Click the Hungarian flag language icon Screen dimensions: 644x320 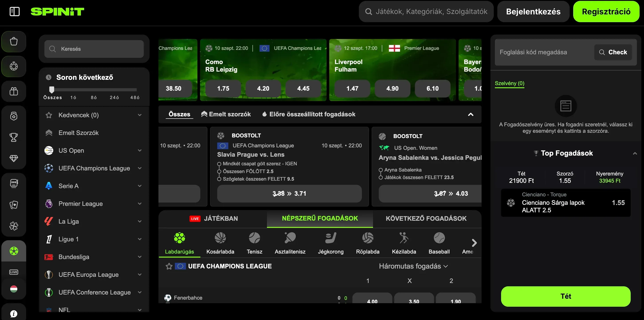(x=14, y=289)
